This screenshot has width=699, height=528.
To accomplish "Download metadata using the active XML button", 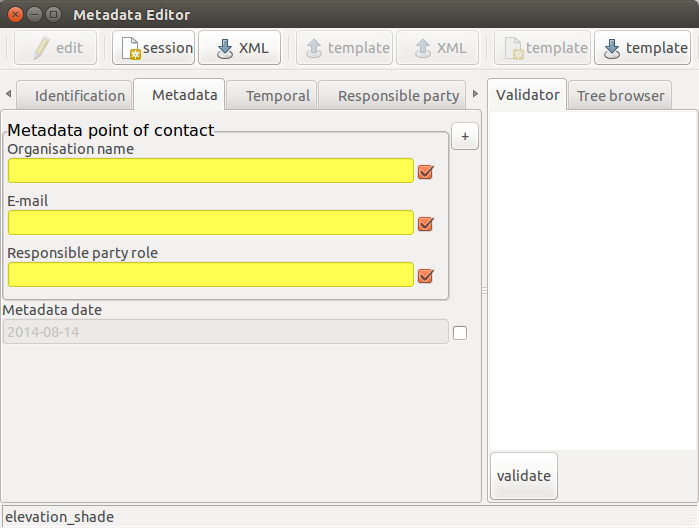I will click(x=239, y=48).
